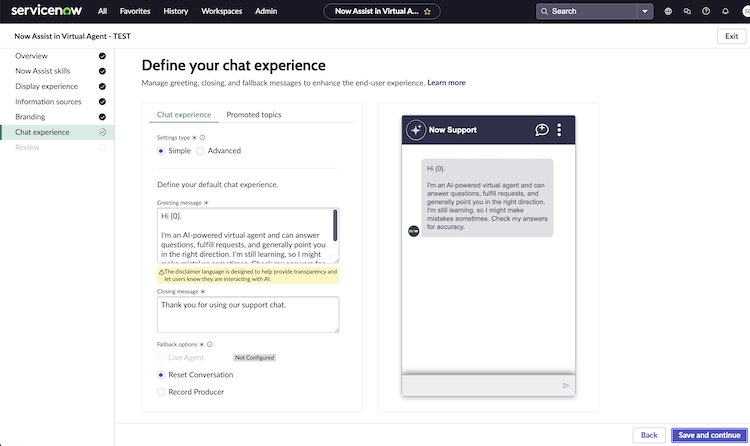Click the Now Assist in Virtual Agent title pill

tap(382, 11)
